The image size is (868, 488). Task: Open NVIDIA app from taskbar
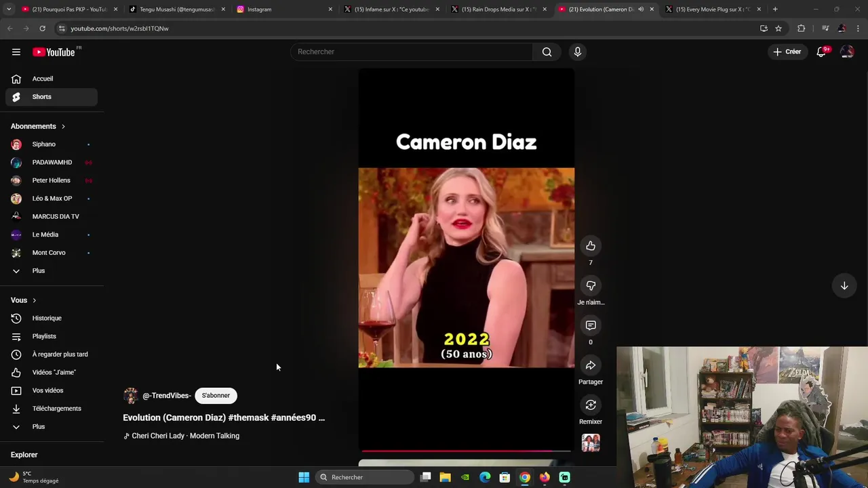465,477
